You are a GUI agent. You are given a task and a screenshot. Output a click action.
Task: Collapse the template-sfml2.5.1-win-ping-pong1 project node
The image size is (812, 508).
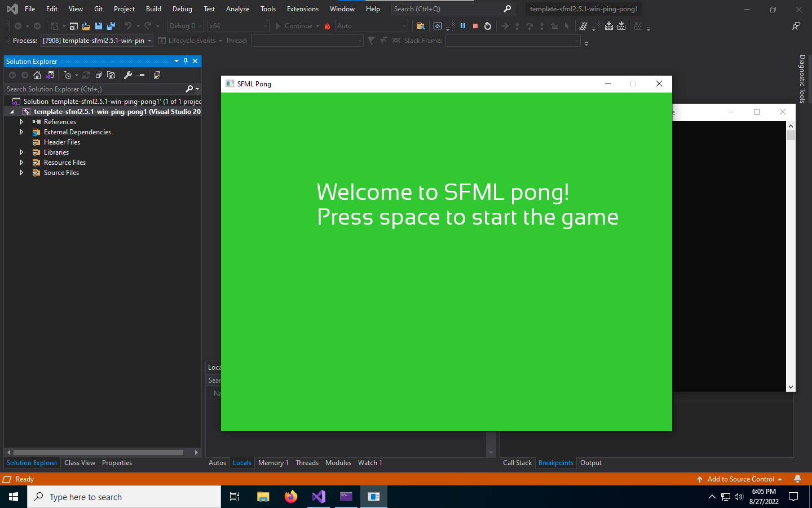(x=12, y=112)
